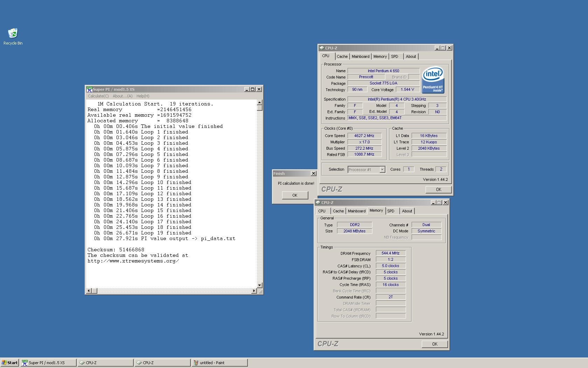
Task: Click 'PI value output -> pi_data.txt' line
Action: click(164, 239)
